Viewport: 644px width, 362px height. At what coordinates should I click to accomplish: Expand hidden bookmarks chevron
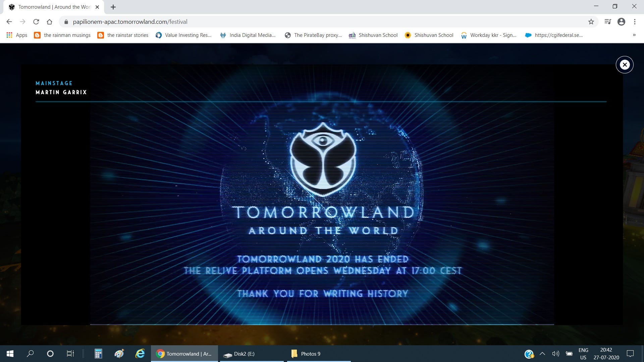[634, 35]
